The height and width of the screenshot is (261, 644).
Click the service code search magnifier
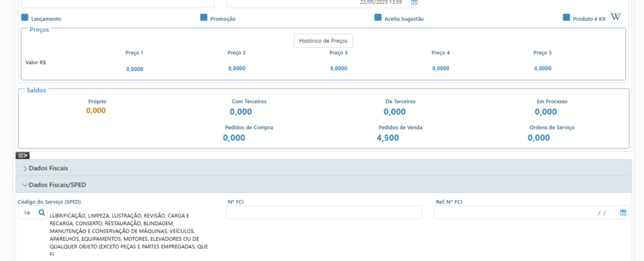pyautogui.click(x=42, y=213)
